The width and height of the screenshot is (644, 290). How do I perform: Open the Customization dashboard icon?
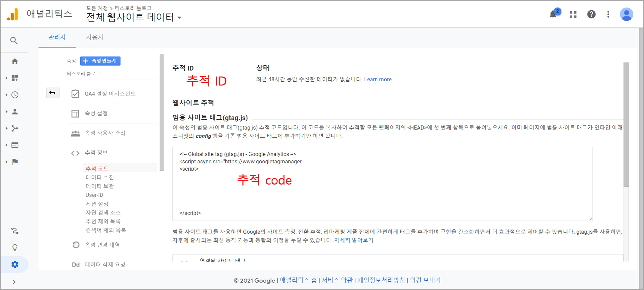point(15,78)
